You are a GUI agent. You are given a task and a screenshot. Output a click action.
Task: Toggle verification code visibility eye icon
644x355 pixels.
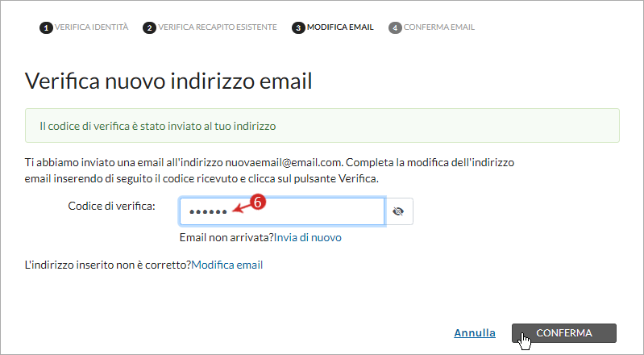[x=398, y=211]
